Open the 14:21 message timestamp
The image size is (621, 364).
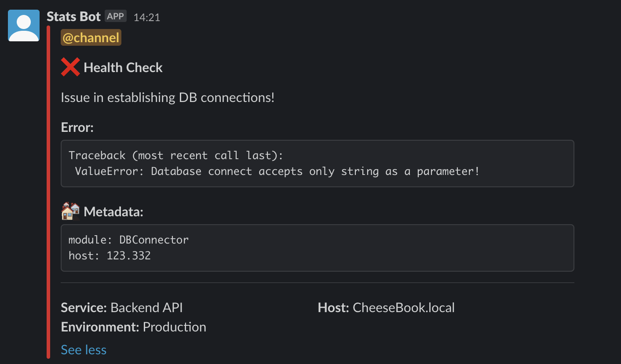tap(147, 18)
